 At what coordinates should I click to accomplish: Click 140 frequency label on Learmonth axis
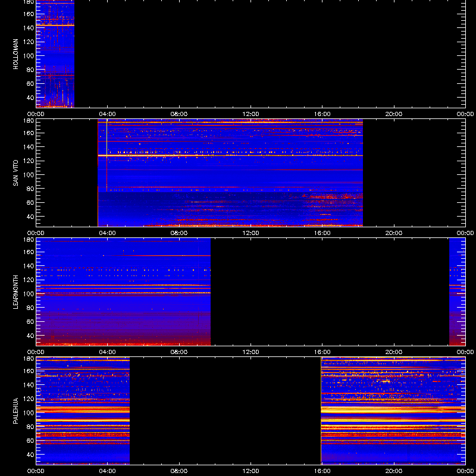(x=29, y=265)
